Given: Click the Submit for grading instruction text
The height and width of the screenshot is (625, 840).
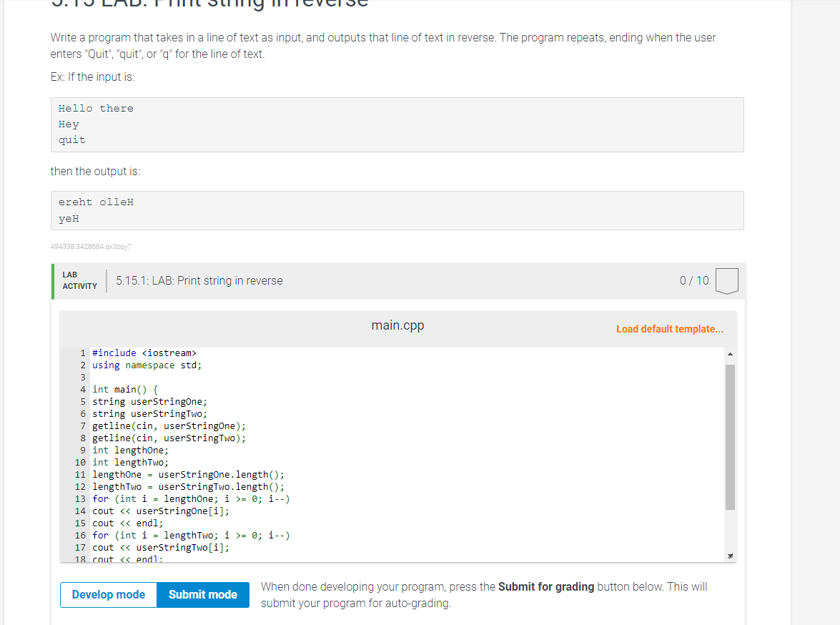Looking at the screenshot, I should (484, 594).
